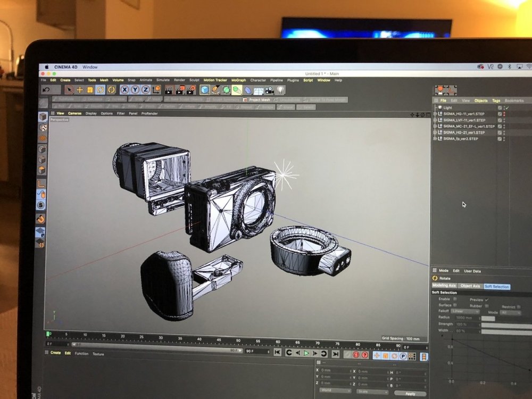The image size is (532, 399).
Task: Open the MoGraph menu
Action: (x=238, y=80)
